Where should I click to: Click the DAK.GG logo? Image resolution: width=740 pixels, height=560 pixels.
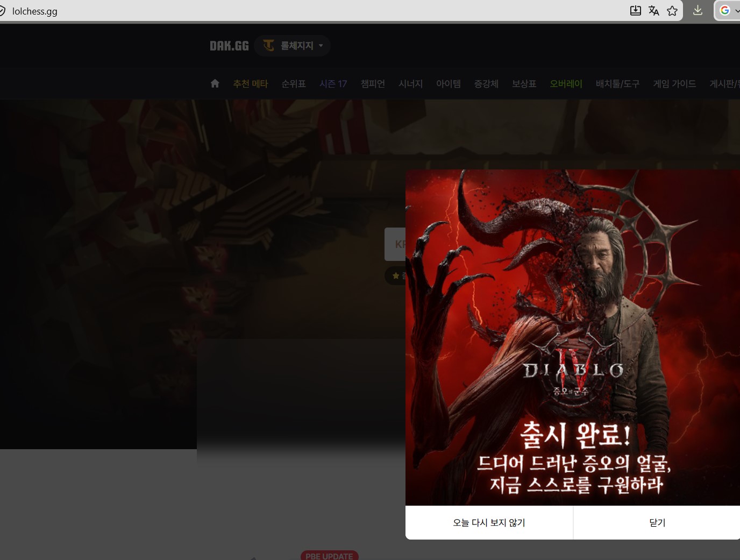[x=230, y=46]
